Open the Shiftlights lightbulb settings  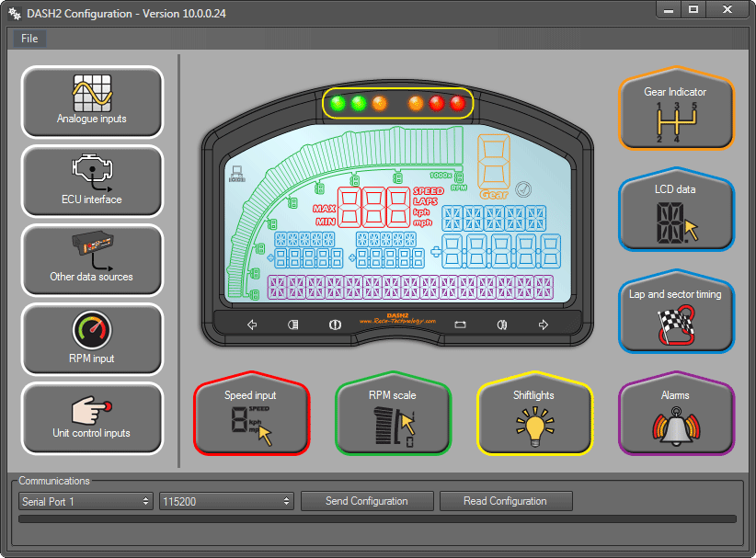tap(534, 418)
